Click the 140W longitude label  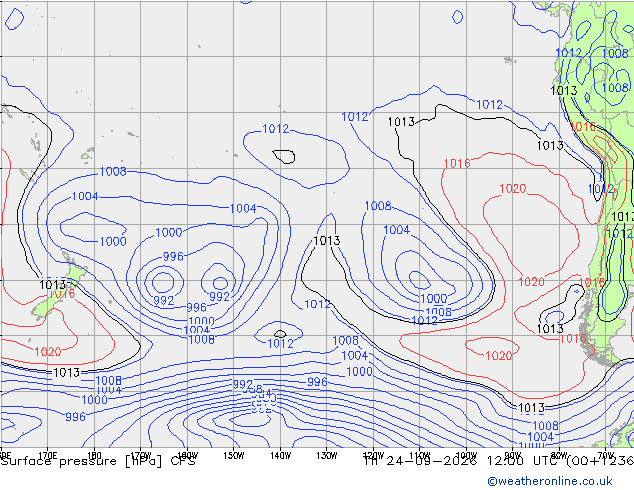click(281, 455)
